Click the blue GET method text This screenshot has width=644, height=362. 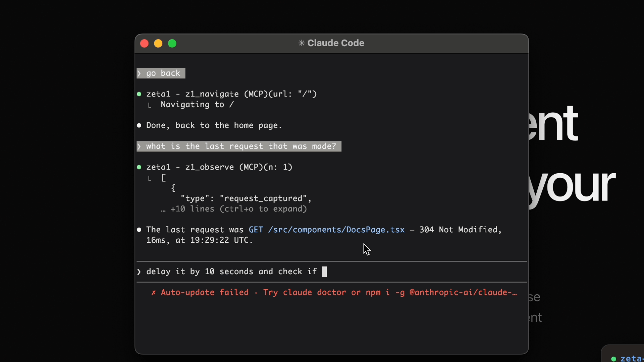[256, 230]
